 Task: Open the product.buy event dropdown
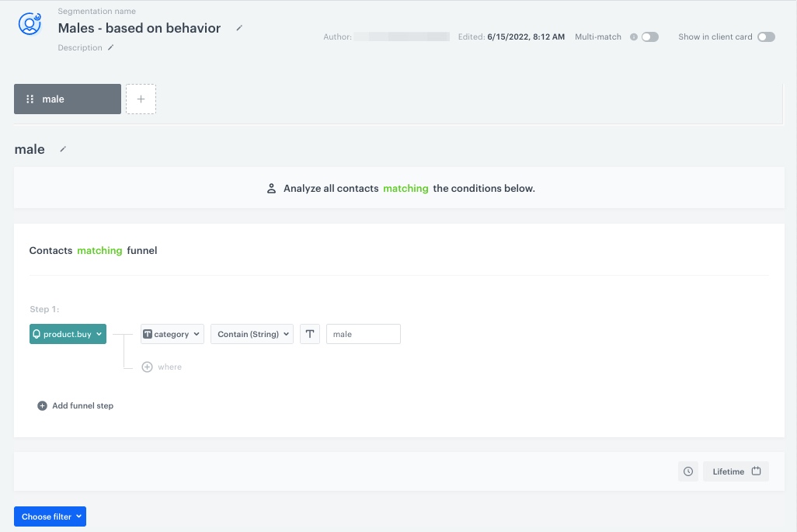(68, 333)
